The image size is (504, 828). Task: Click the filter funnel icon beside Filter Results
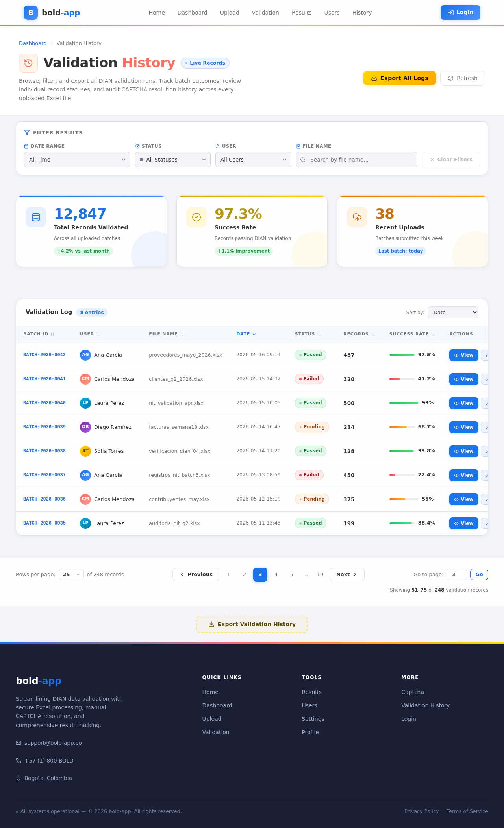(27, 133)
